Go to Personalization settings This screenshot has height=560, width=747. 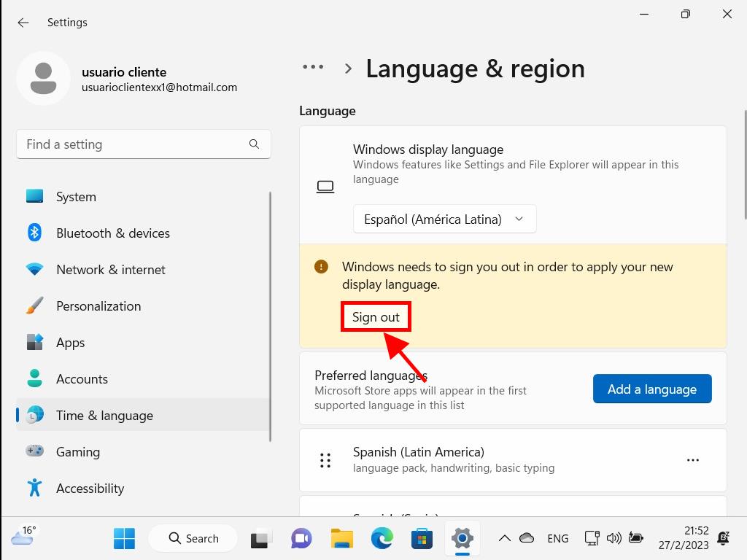(98, 306)
